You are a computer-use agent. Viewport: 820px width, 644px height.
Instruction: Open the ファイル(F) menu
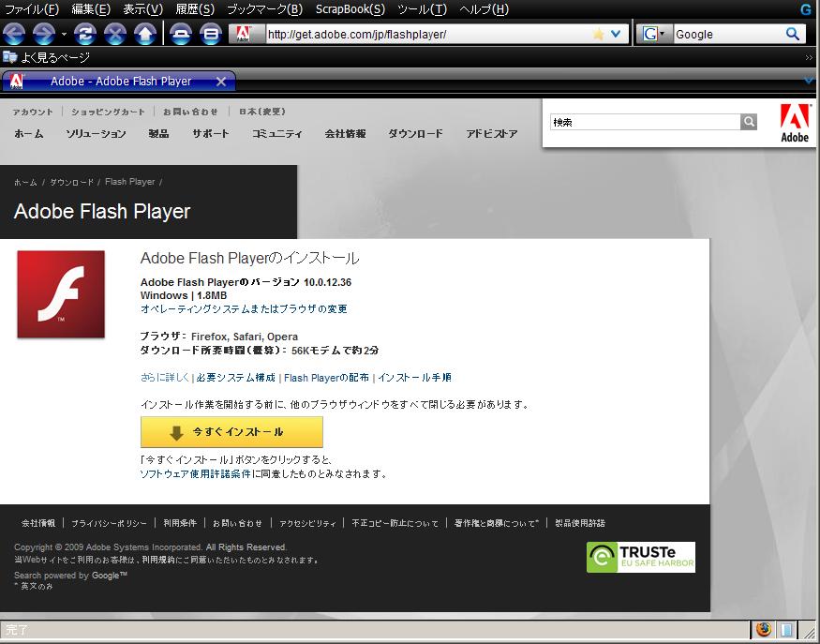tap(31, 9)
